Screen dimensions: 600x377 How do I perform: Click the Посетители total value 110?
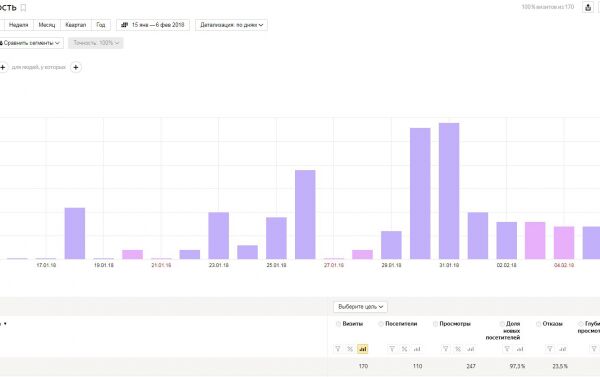click(x=417, y=366)
